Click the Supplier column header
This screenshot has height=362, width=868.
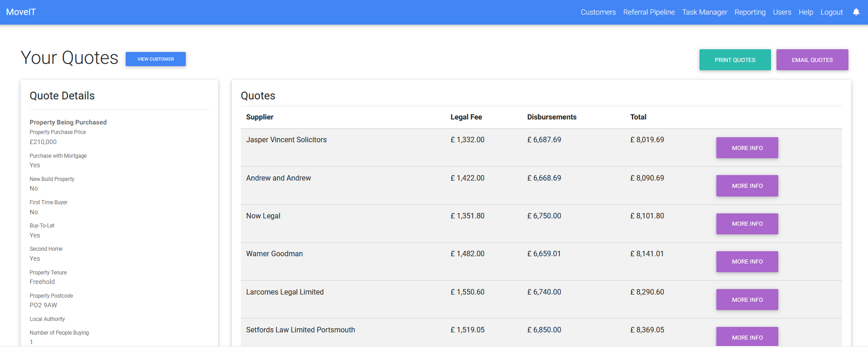pos(260,117)
